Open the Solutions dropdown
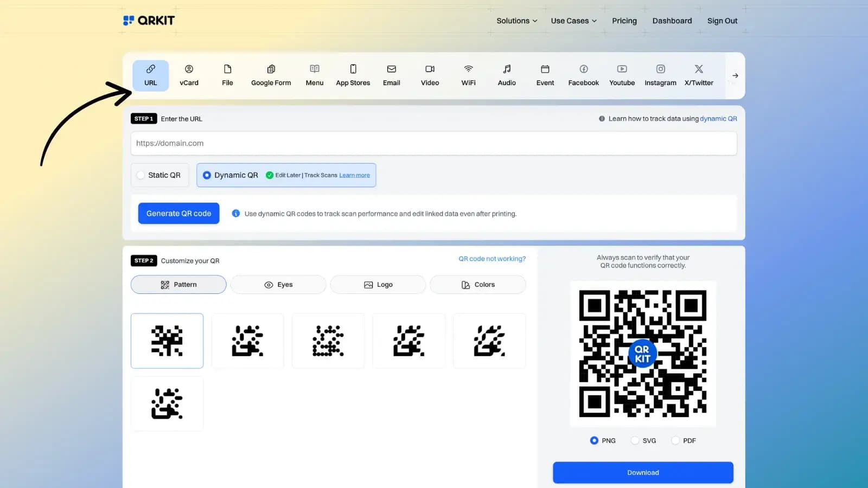This screenshot has height=488, width=868. point(516,21)
